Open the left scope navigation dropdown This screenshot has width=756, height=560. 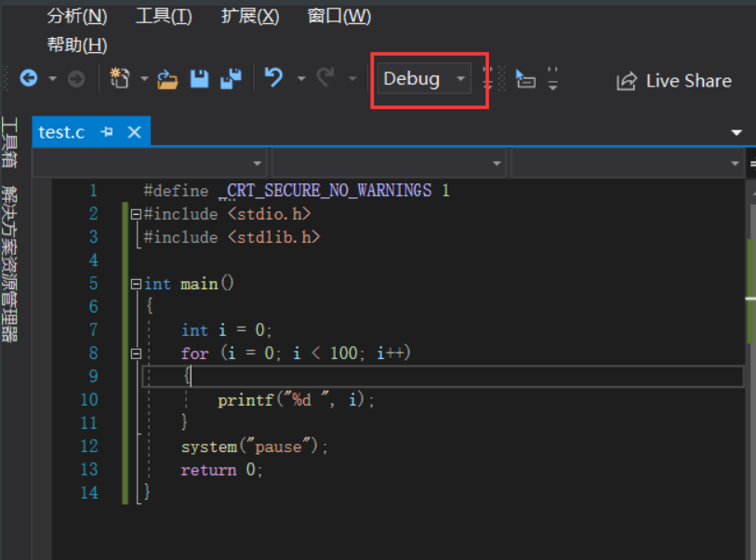149,164
